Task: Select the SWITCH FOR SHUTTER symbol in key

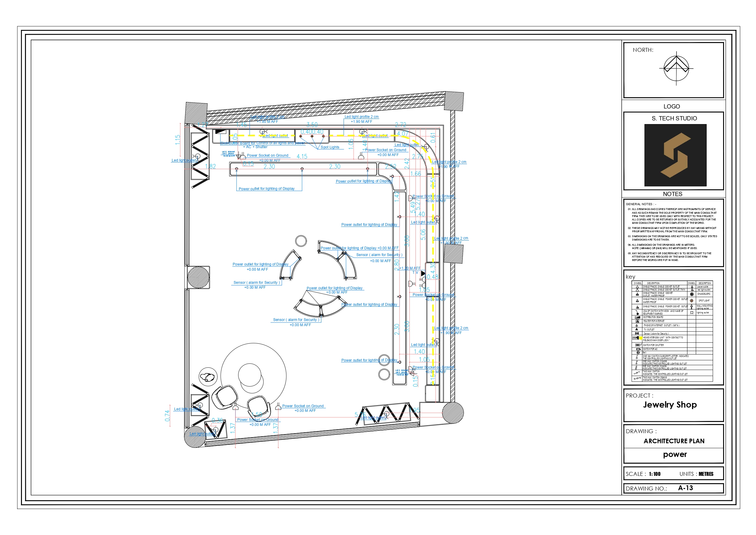Action: pos(638,345)
